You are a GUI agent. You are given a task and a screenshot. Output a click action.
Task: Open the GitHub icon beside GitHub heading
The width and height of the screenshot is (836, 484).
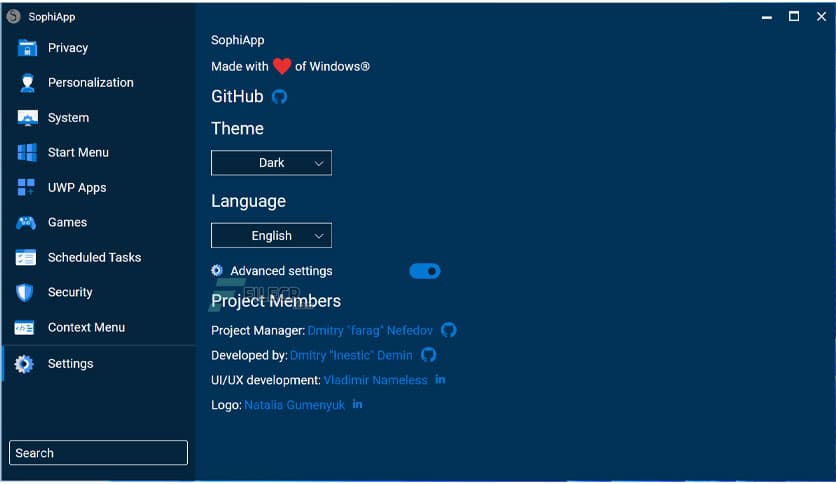[279, 97]
